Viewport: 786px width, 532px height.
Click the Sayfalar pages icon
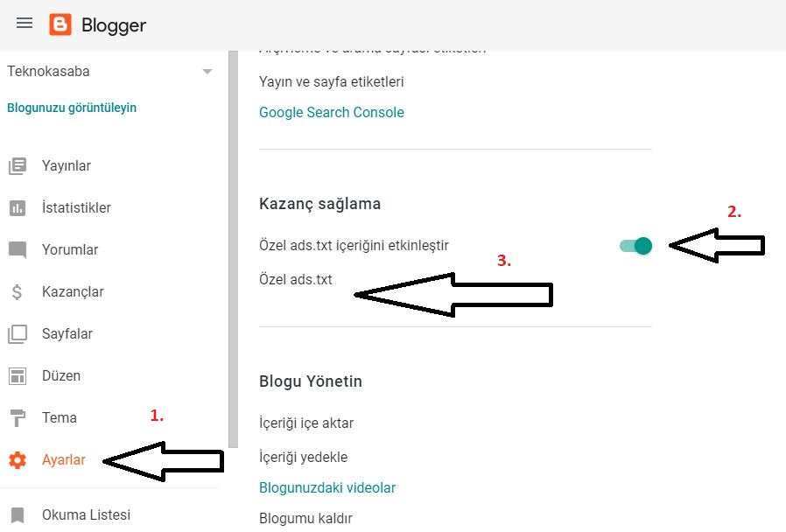[18, 334]
